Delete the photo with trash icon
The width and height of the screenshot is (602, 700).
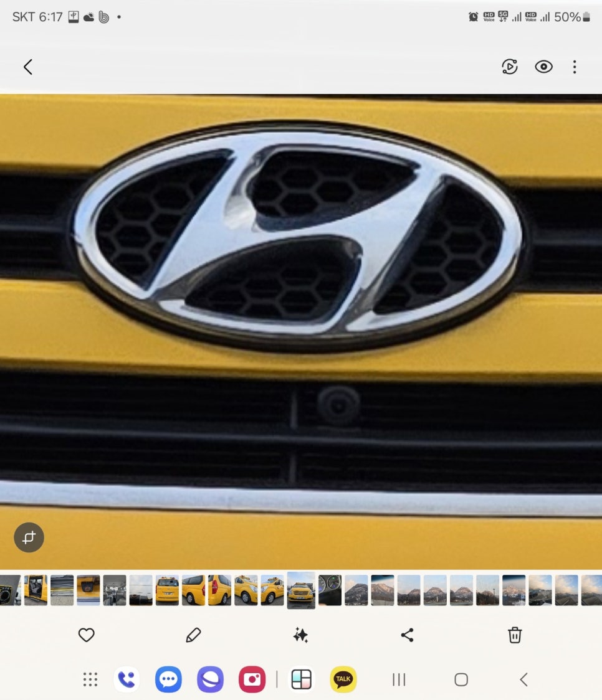coord(515,635)
